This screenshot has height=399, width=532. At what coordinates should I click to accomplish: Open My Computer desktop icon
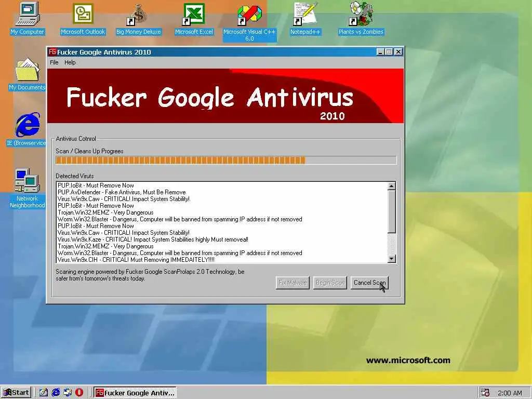tap(27, 18)
